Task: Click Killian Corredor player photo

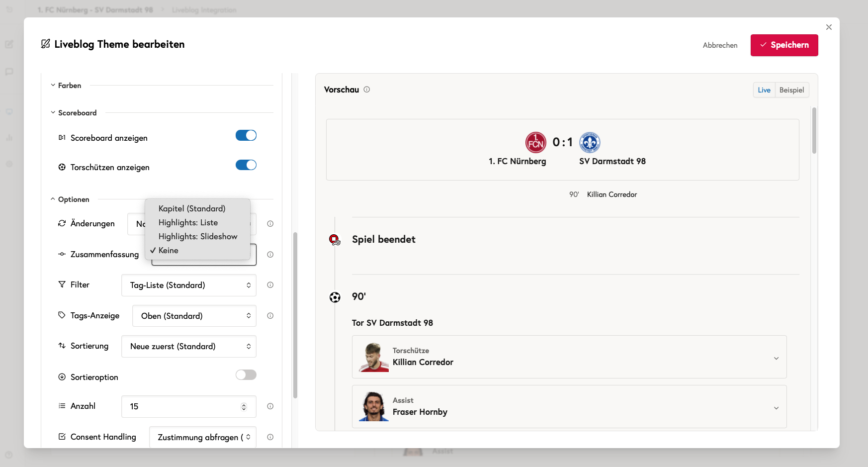Action: point(374,357)
